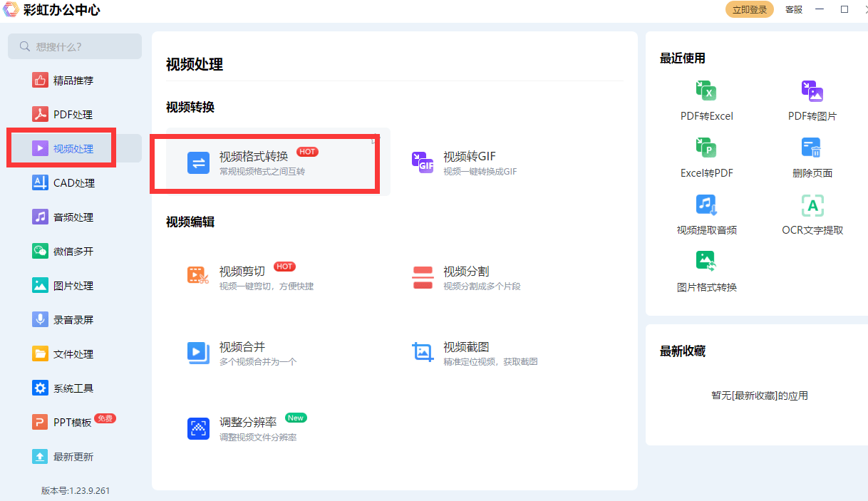Click the 视频分割 split icon
This screenshot has height=501, width=868.
(x=423, y=277)
